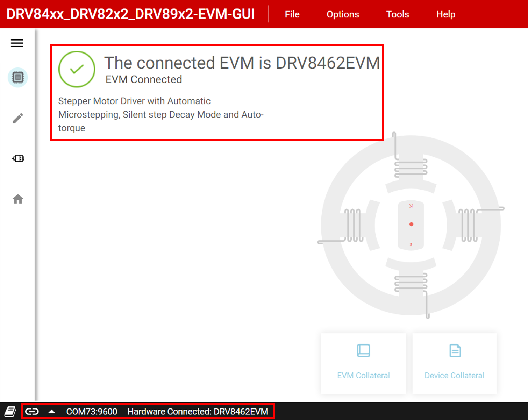Open the register map pencil icon
This screenshot has width=528, height=420.
(x=17, y=118)
